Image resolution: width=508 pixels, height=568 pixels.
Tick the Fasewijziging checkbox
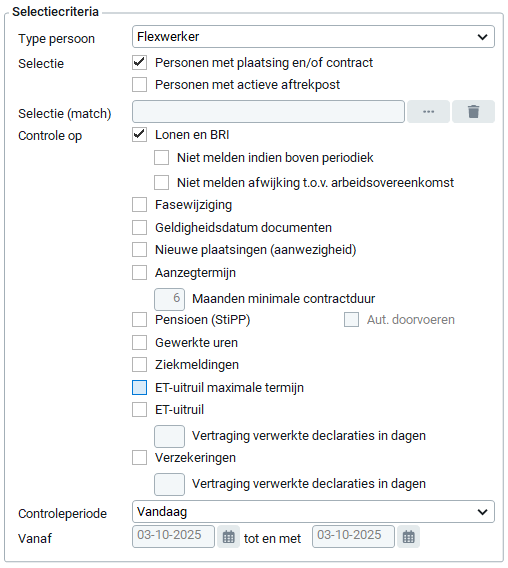pyautogui.click(x=140, y=205)
